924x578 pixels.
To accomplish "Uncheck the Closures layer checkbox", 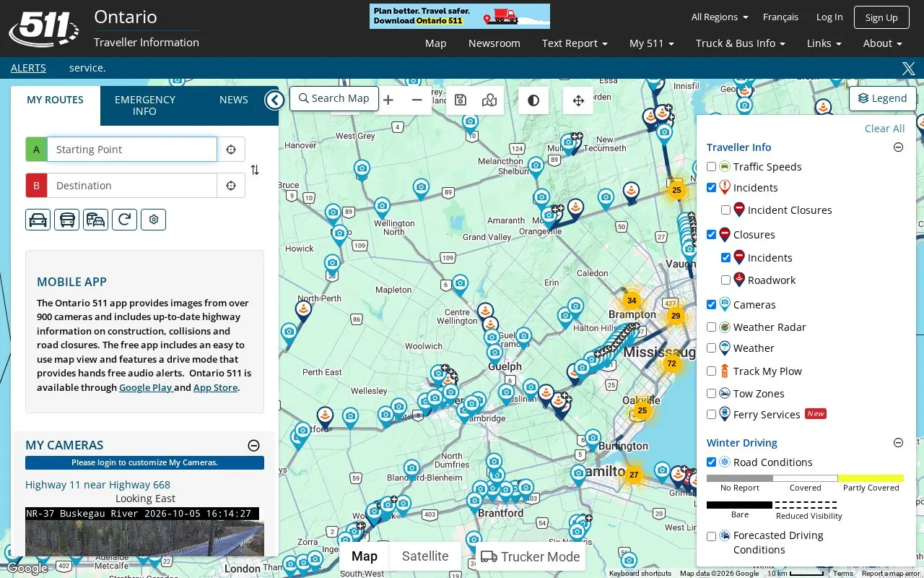I will 712,235.
